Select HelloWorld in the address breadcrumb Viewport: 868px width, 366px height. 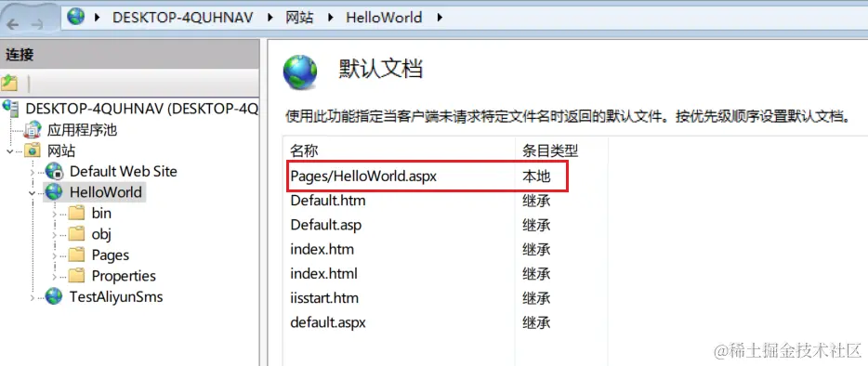[x=384, y=17]
